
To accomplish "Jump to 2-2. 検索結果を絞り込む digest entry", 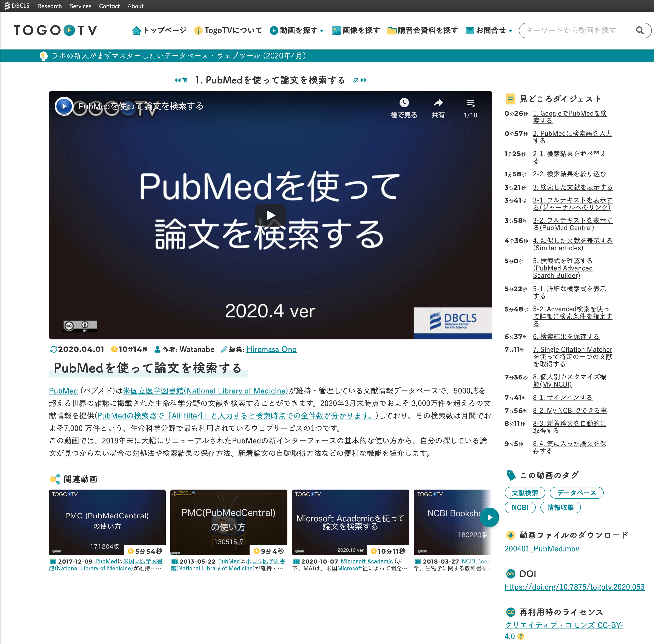I will point(569,174).
